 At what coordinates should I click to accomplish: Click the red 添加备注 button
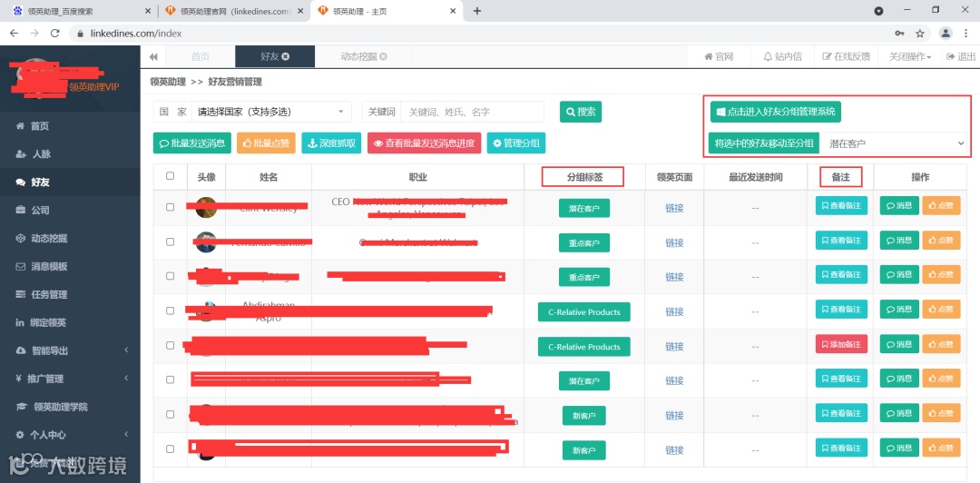(841, 344)
